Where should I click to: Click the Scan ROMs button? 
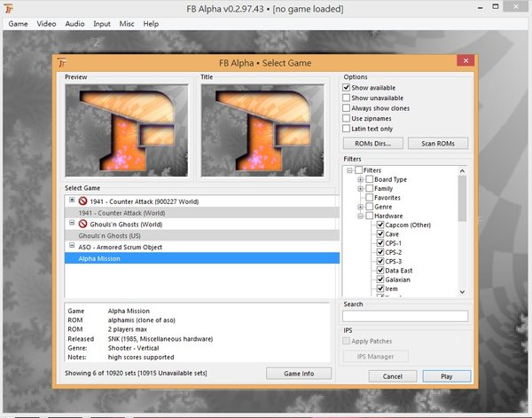point(438,143)
